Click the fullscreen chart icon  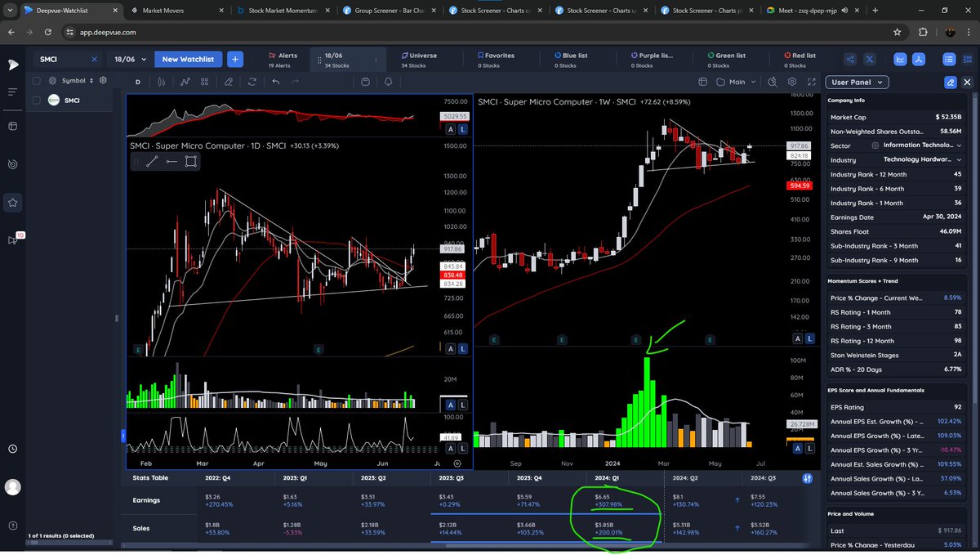811,82
